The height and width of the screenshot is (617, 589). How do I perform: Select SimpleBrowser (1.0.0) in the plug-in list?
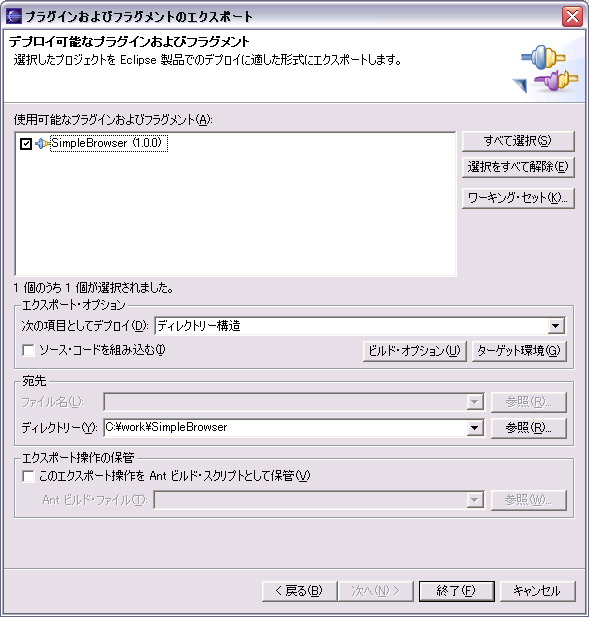click(x=107, y=143)
